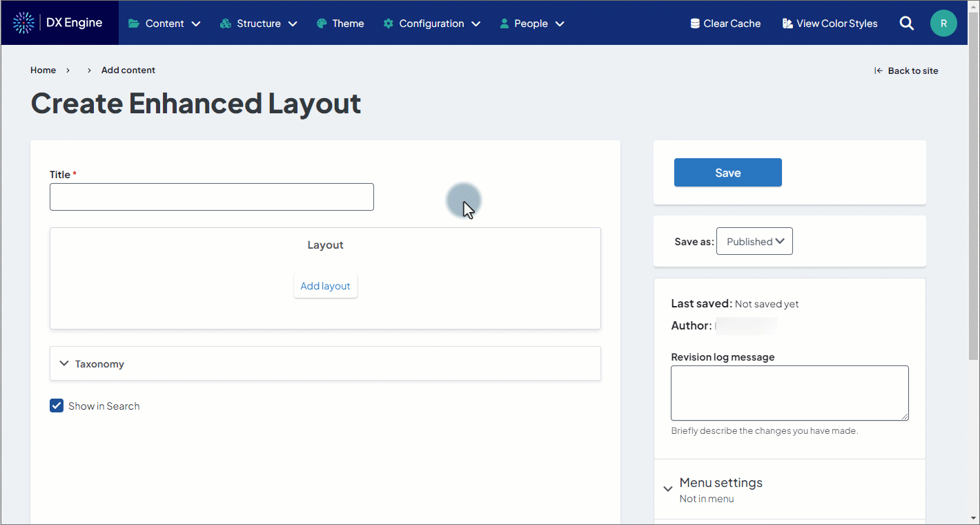Click View Color Styles link

tap(830, 23)
